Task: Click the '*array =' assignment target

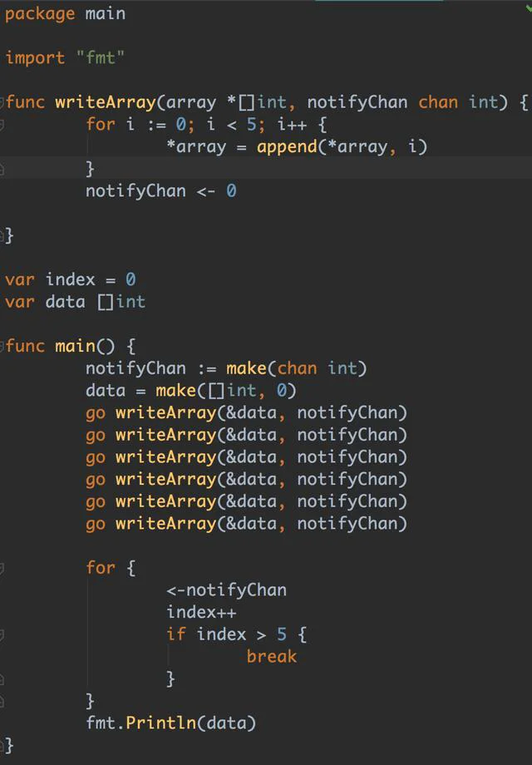Action: click(x=206, y=147)
